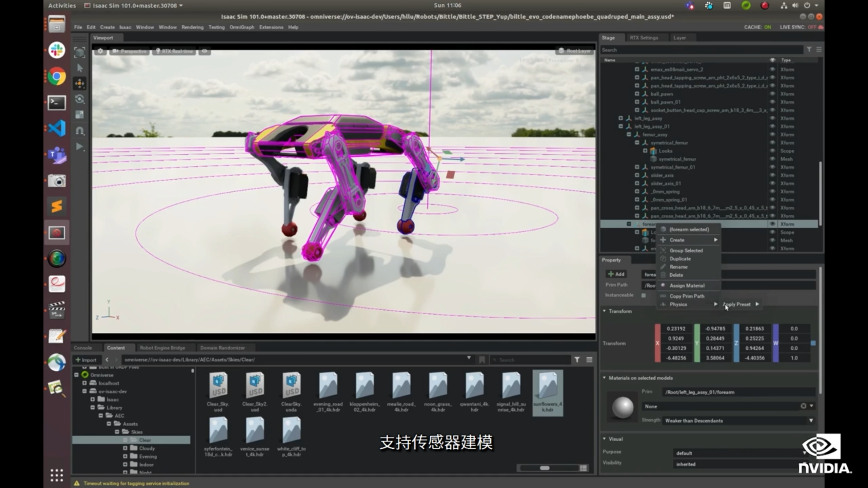Open the Rendering menu
The height and width of the screenshot is (488, 868).
tap(192, 27)
